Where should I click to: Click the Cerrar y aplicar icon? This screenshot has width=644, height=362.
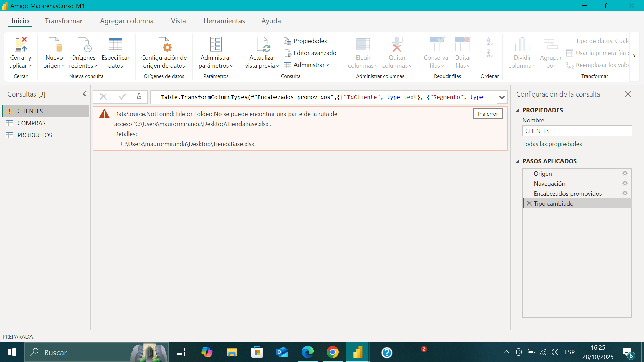pyautogui.click(x=21, y=44)
